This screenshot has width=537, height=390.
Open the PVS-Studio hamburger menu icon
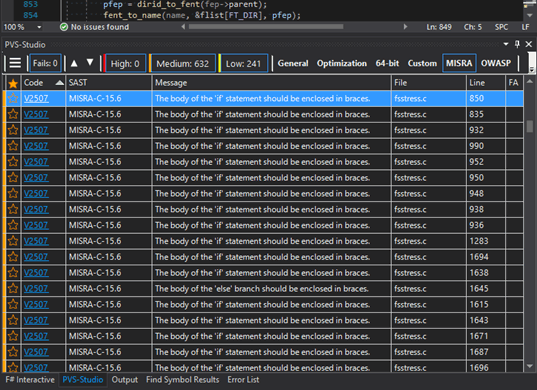pyautogui.click(x=15, y=63)
